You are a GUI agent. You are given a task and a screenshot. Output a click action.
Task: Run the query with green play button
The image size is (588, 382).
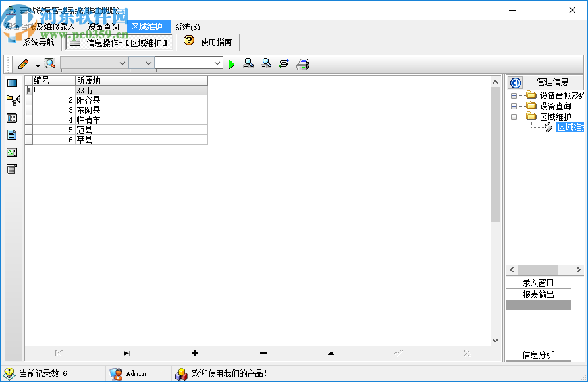tap(232, 64)
